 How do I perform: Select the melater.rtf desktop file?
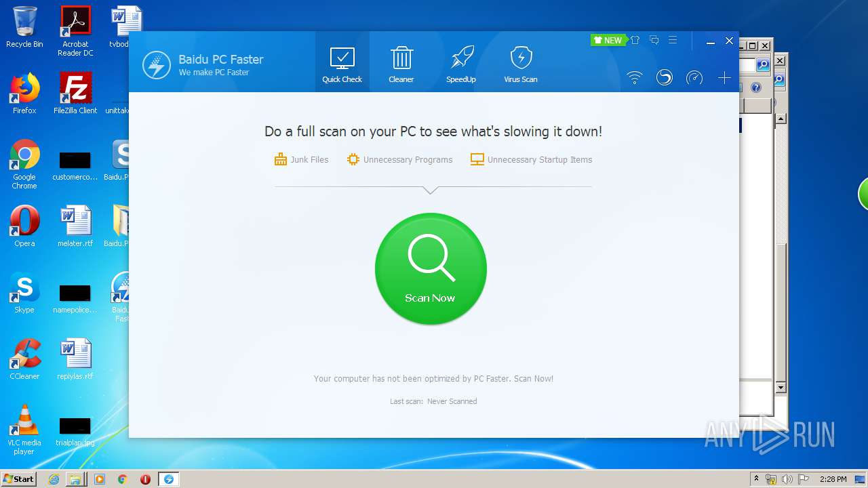point(75,226)
